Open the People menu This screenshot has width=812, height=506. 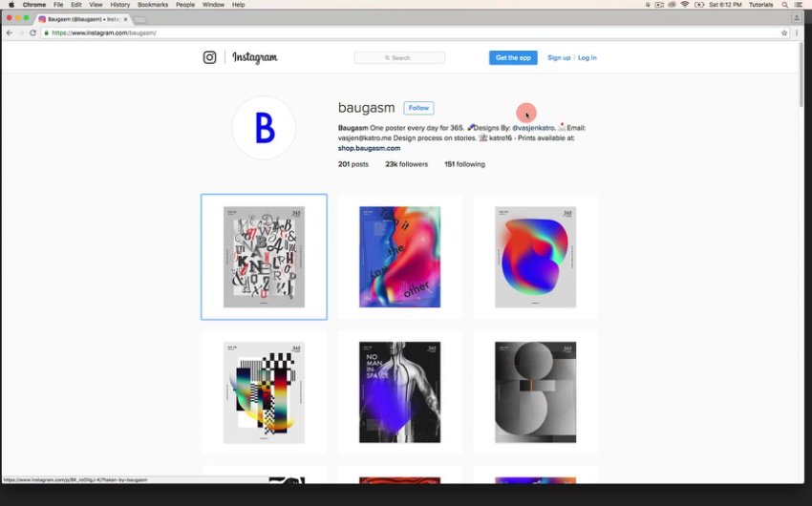(185, 5)
